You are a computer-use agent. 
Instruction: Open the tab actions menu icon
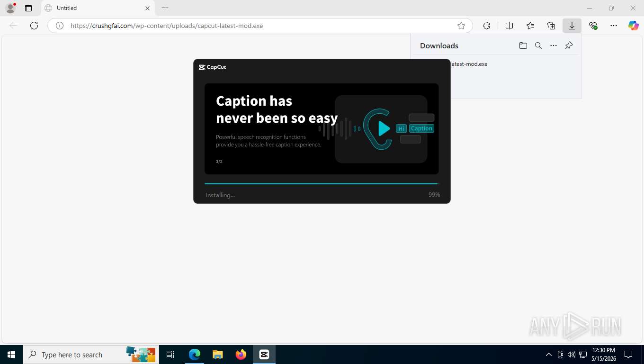[28, 8]
